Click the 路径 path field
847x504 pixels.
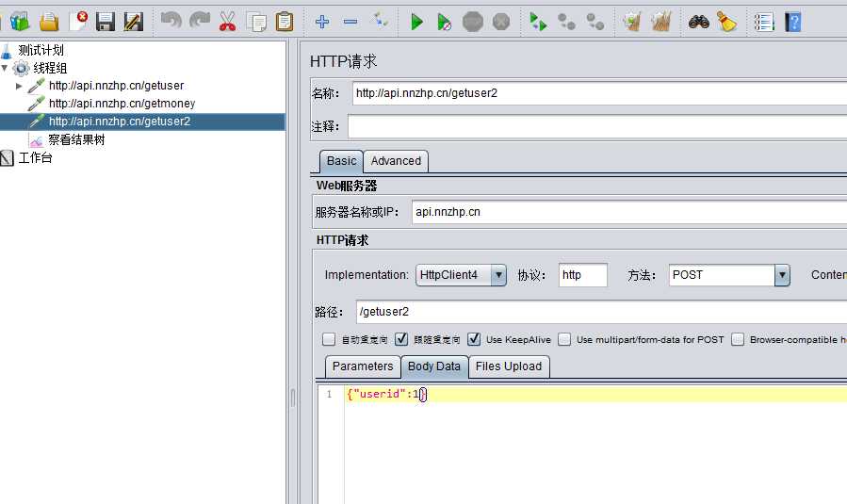point(601,312)
